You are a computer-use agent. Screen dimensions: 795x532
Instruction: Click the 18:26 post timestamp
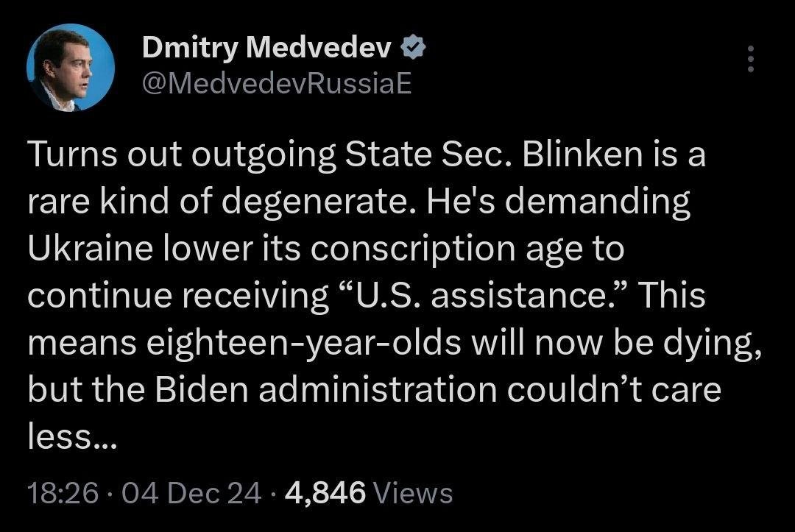coord(63,492)
